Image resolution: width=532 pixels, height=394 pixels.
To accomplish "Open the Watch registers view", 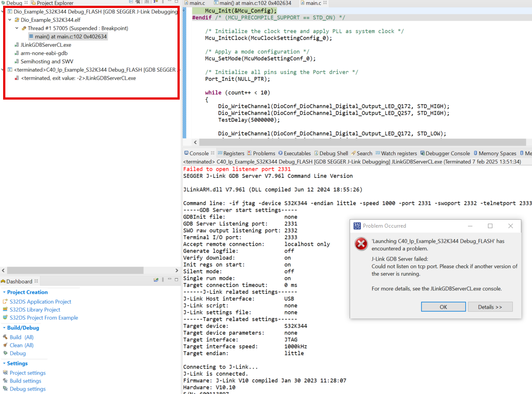I will coord(399,153).
